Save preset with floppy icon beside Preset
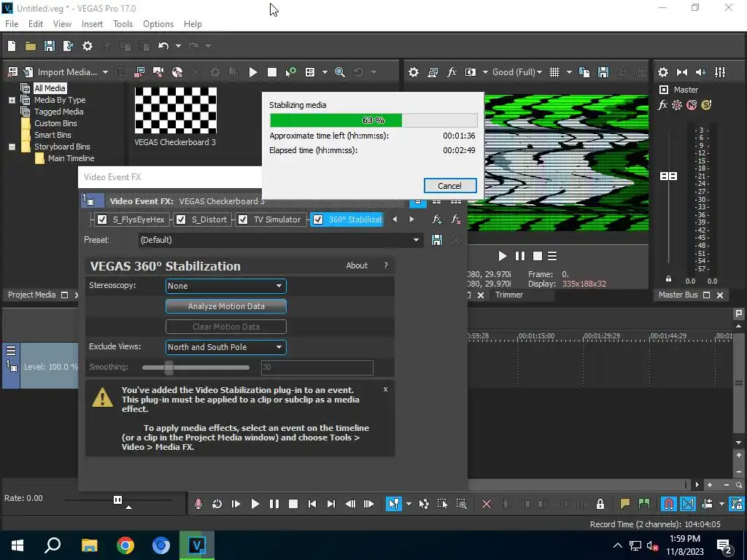This screenshot has height=560, width=747. (437, 240)
